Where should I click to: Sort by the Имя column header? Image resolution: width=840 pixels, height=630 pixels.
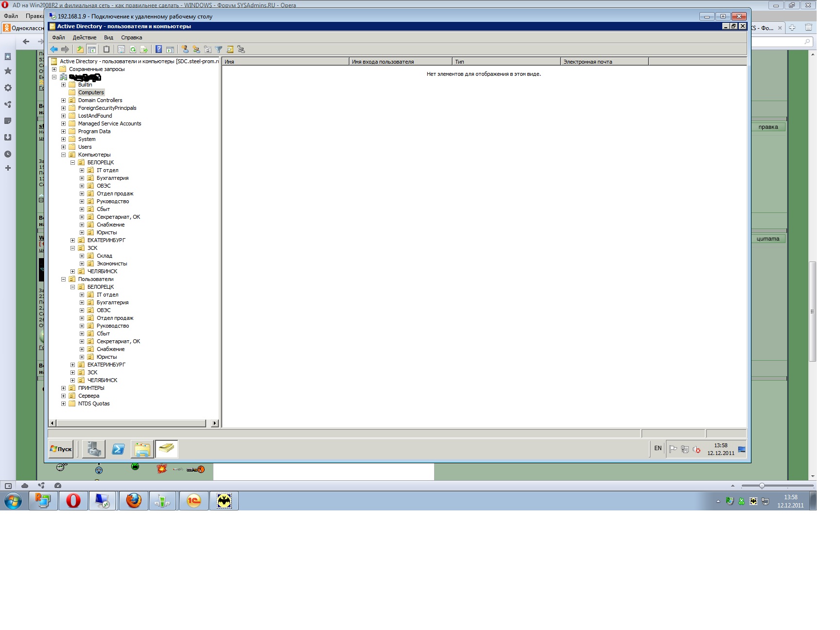coord(285,62)
